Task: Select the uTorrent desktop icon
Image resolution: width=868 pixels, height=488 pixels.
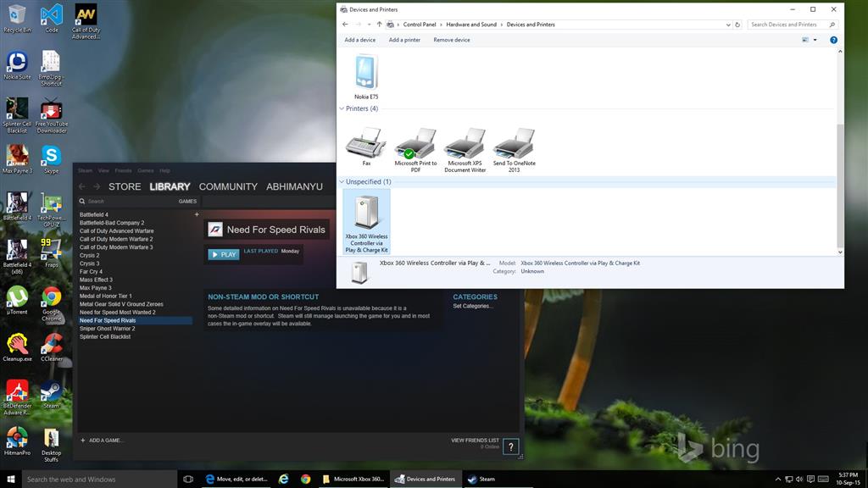Action: pos(17,300)
